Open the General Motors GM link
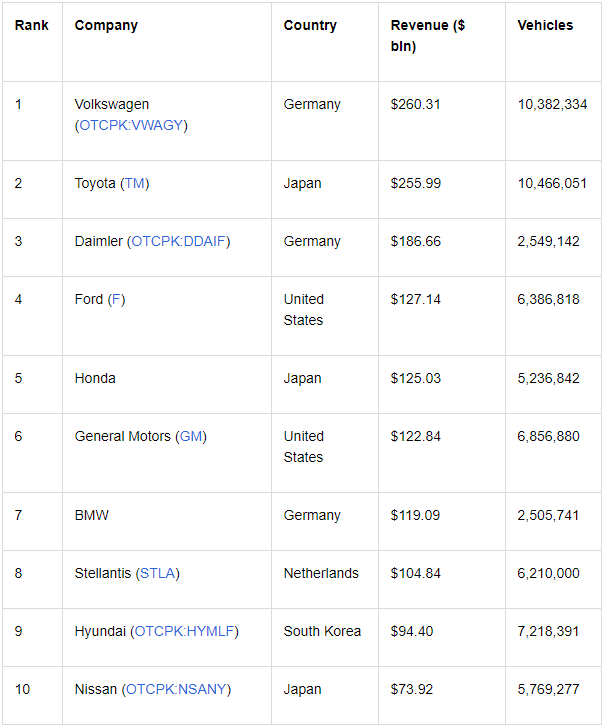 click(191, 436)
